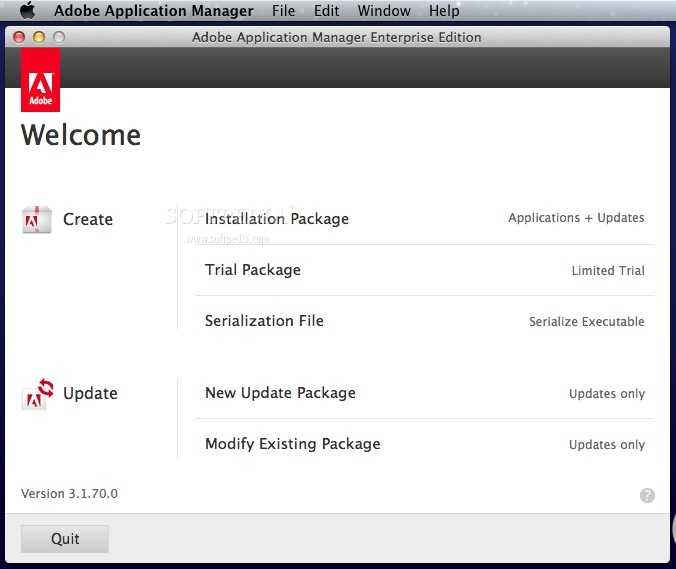Click the 'Applications + Updates' description
The image size is (676, 569).
576,218
